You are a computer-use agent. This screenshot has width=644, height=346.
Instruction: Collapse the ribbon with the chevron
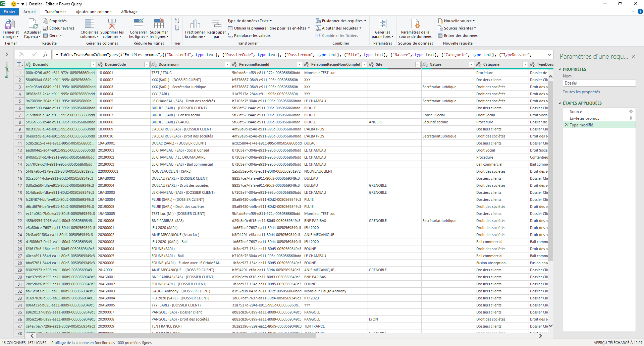pyautogui.click(x=633, y=11)
